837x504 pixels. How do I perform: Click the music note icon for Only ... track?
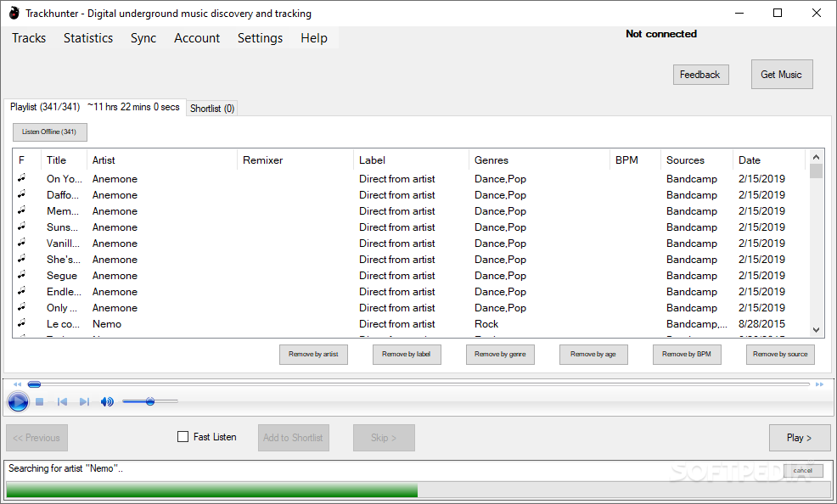click(x=22, y=307)
